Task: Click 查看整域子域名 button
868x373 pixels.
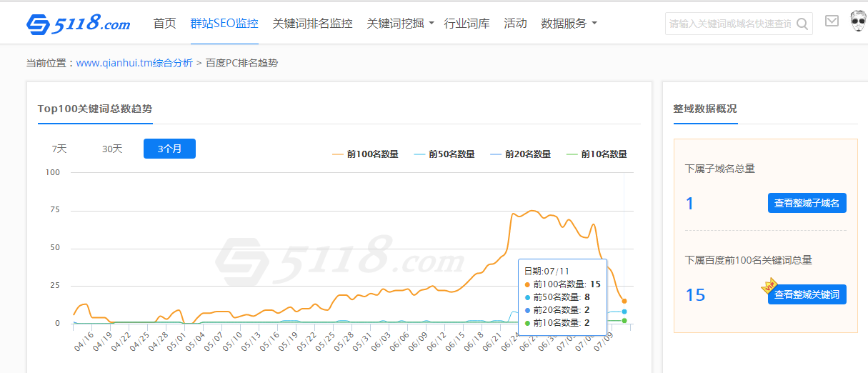Action: 807,203
